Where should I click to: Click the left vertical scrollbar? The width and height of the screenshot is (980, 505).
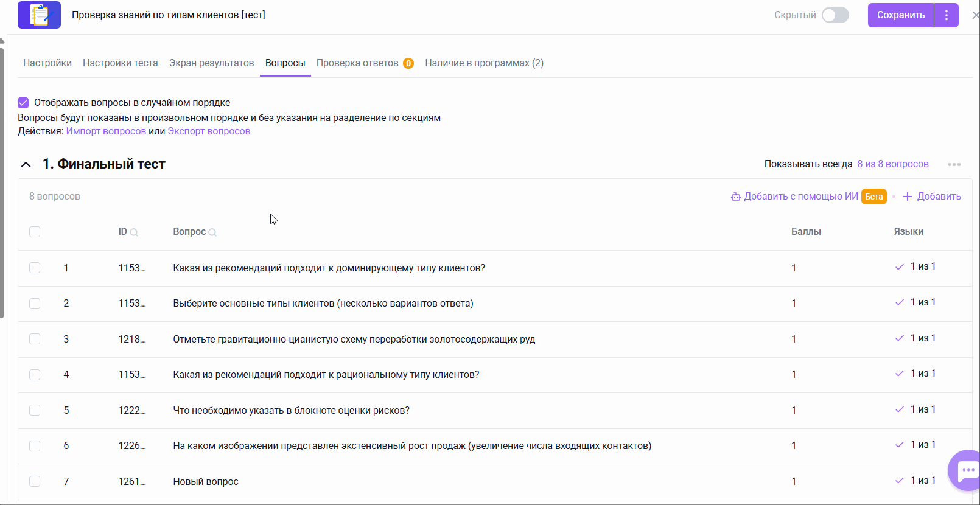pyautogui.click(x=2, y=183)
